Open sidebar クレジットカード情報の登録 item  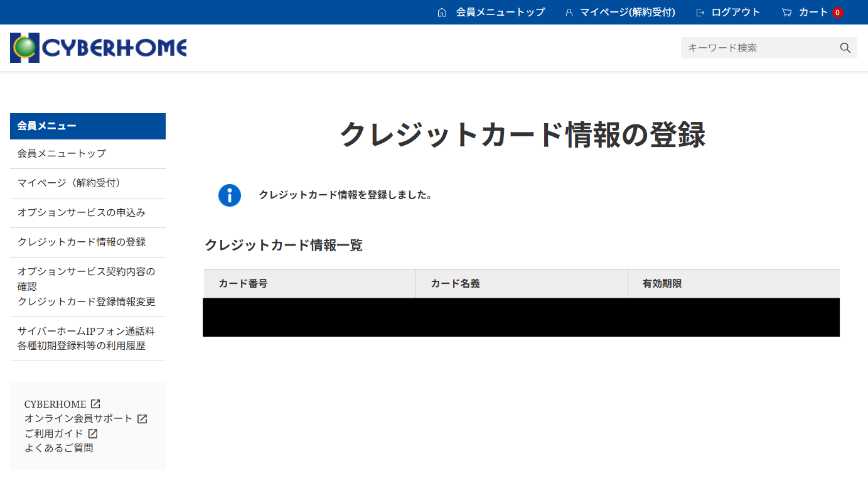point(82,242)
